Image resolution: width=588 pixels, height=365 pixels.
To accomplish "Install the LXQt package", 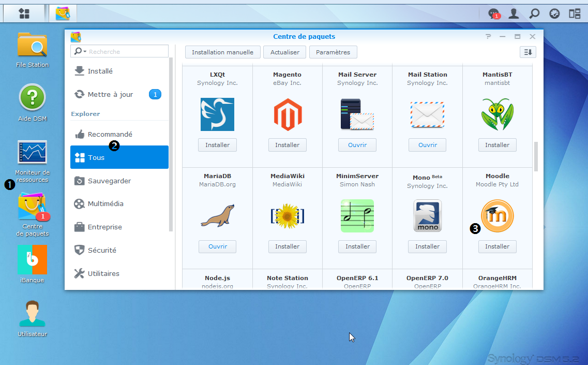I will (x=218, y=145).
